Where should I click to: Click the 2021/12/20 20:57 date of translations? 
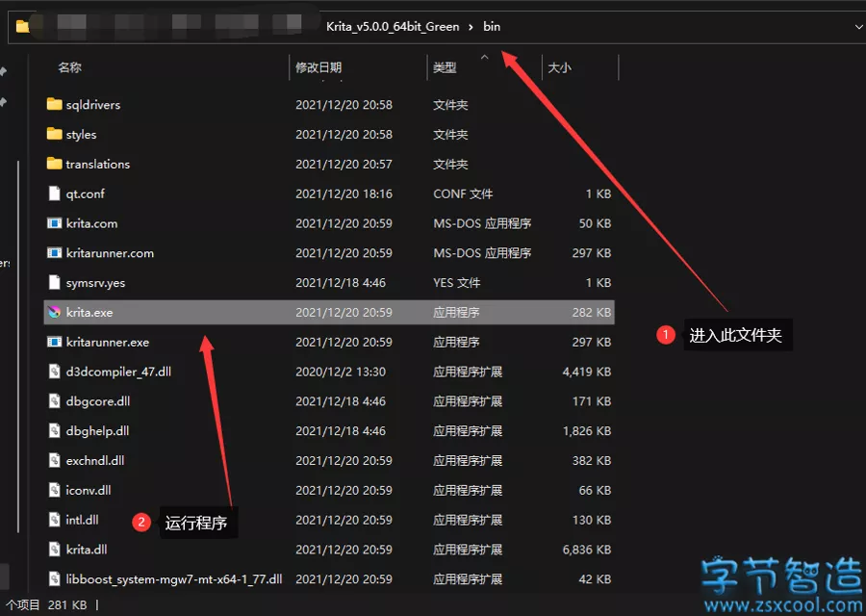344,164
